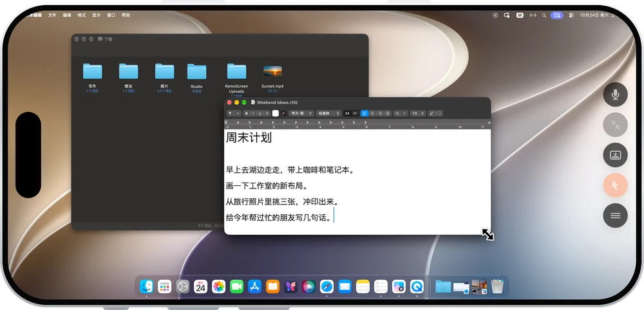The height and width of the screenshot is (310, 644).
Task: Open the 1.5 line spacing dropdown
Action: pos(417,113)
